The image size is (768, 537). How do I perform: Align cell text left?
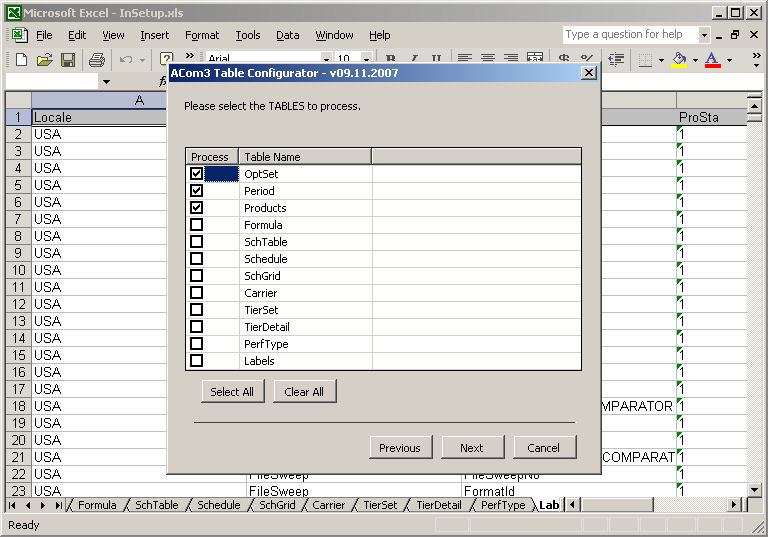464,58
